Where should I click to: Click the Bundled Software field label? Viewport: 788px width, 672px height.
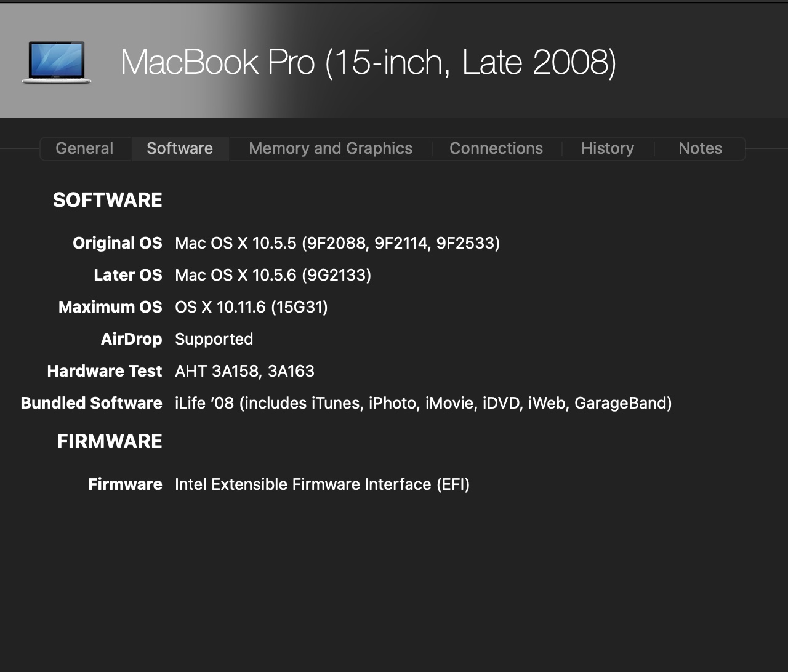[92, 403]
